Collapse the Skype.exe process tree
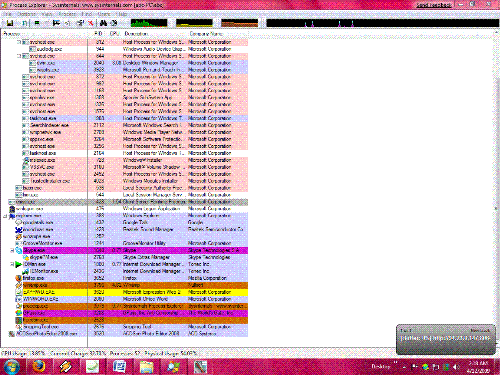500x375 pixels. tap(12, 251)
